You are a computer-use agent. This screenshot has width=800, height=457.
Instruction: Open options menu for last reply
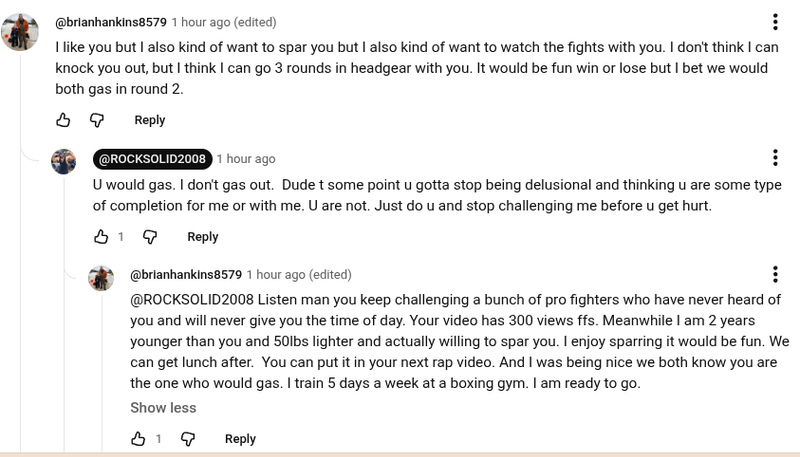775,274
